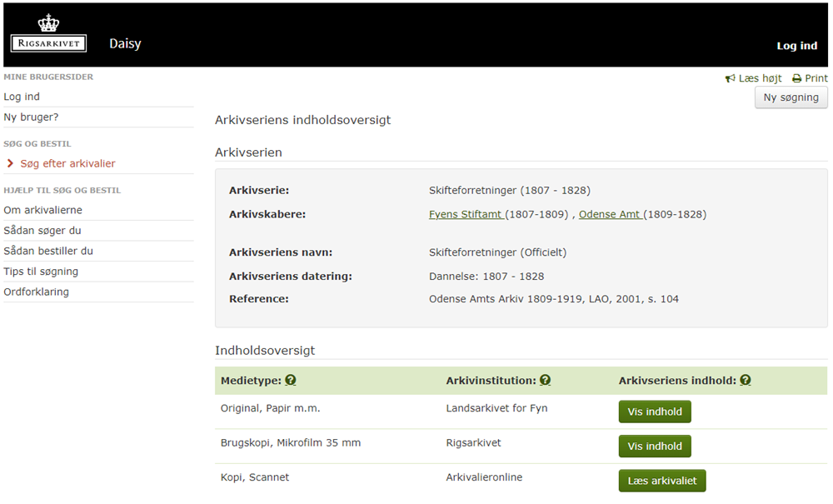Click the Print text link
The width and height of the screenshot is (833, 504).
click(816, 78)
